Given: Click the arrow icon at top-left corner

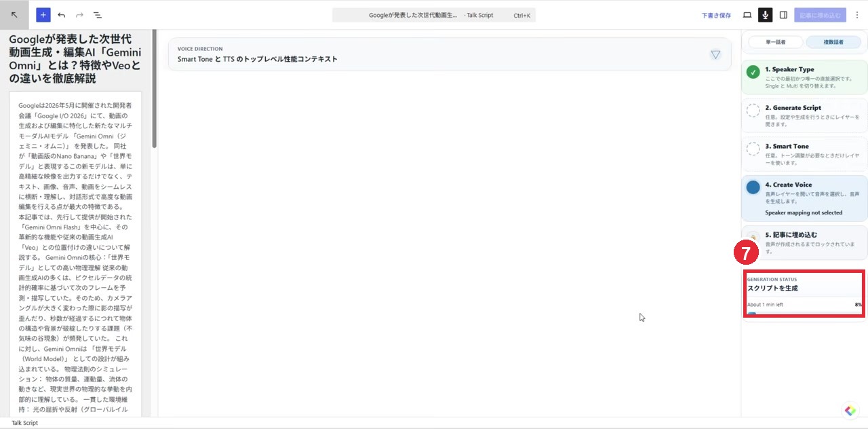Looking at the screenshot, I should pos(14,14).
